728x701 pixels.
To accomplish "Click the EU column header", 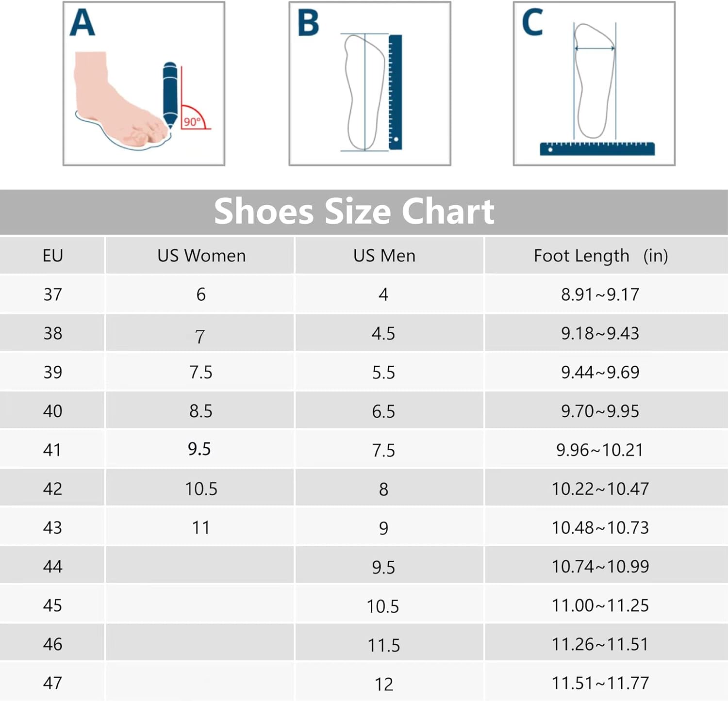I will [52, 256].
